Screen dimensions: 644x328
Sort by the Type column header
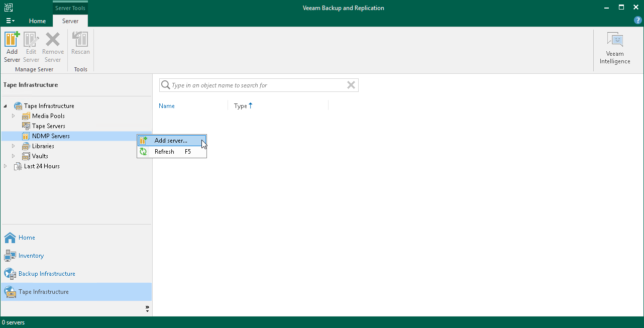pyautogui.click(x=240, y=105)
